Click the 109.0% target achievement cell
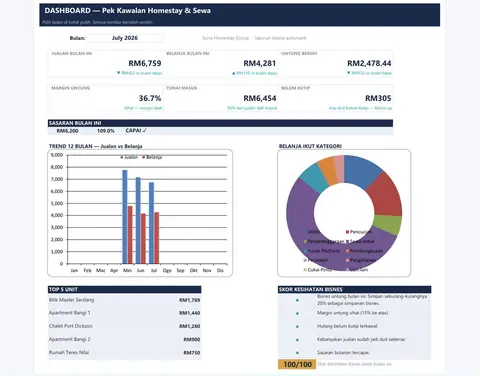Screen dimensions: 480x376 pos(106,131)
